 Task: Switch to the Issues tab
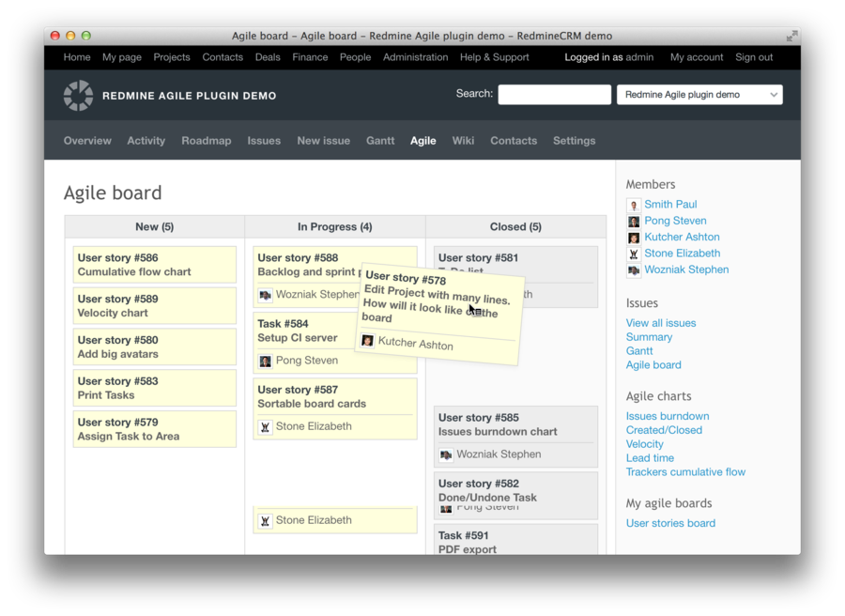click(264, 141)
